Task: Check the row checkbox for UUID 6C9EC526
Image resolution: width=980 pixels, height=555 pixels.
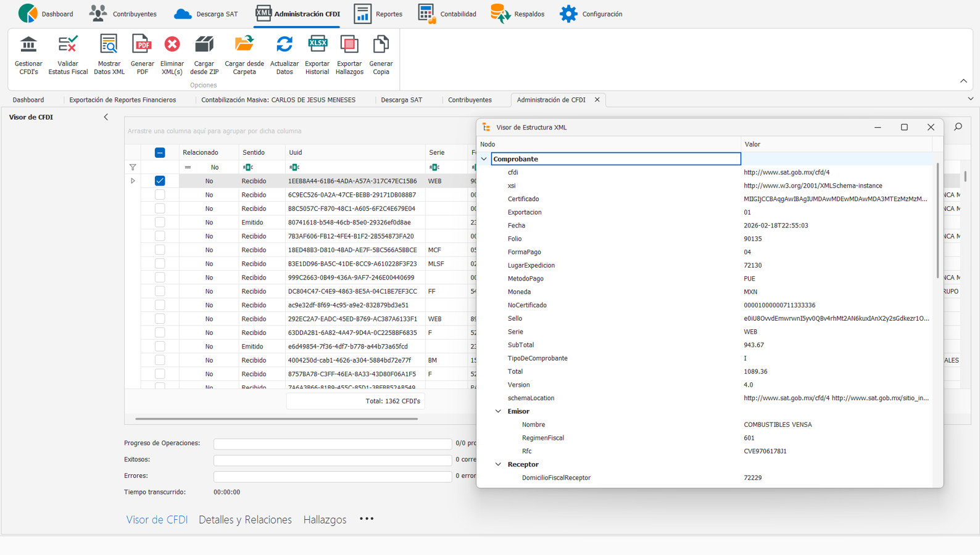Action: [160, 195]
